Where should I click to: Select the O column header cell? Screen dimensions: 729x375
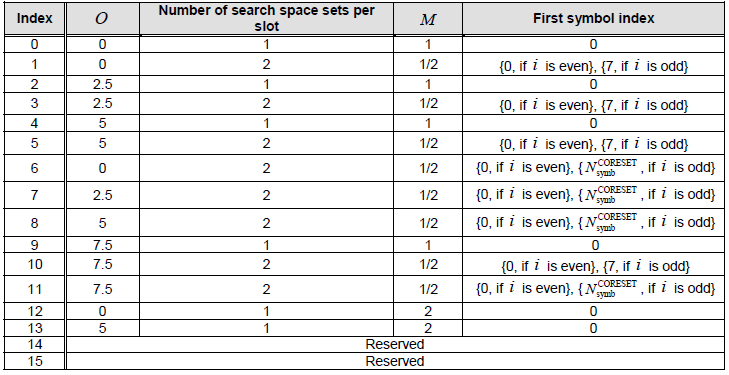102,19
